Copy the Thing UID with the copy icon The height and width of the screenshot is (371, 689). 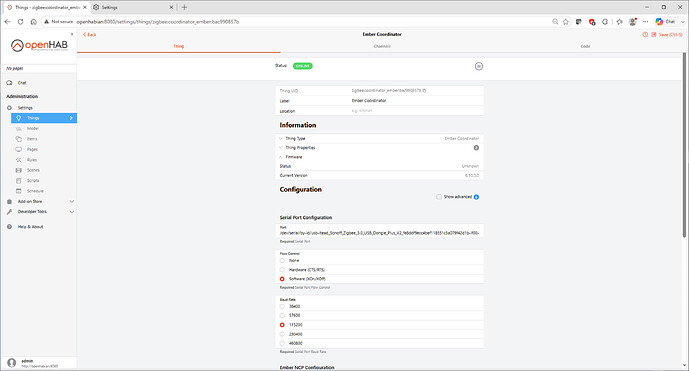(x=424, y=91)
